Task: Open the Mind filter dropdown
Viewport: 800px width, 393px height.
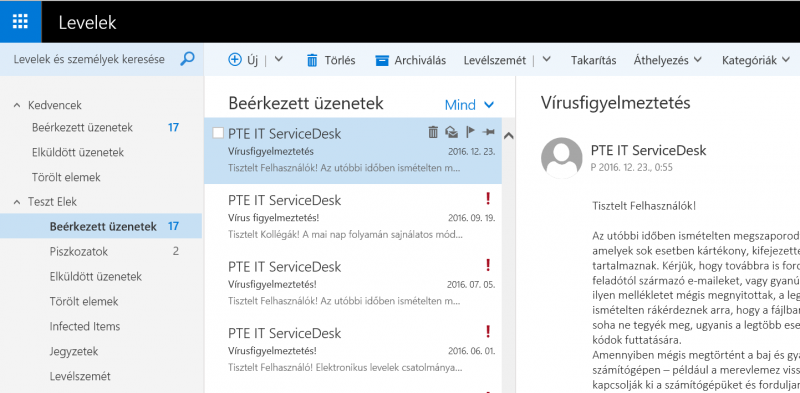Action: 469,105
